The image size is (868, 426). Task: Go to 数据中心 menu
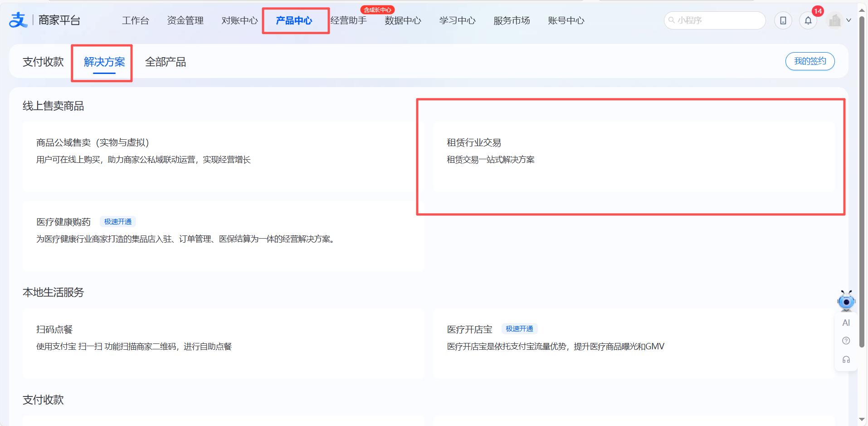[403, 20]
